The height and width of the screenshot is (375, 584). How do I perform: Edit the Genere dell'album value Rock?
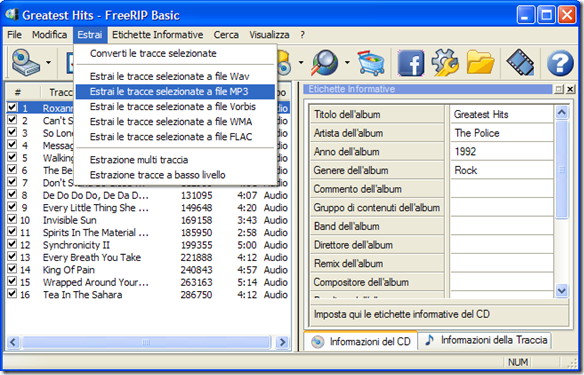click(x=501, y=170)
